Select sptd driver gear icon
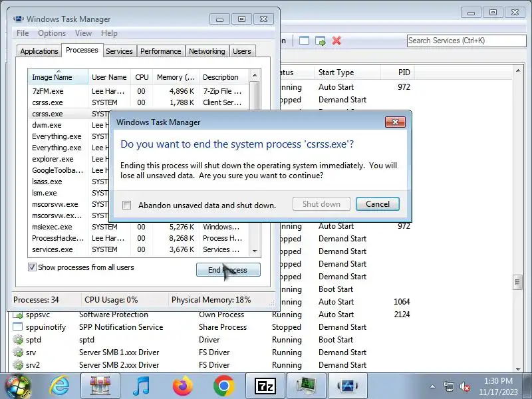The width and height of the screenshot is (532, 399). (x=18, y=340)
